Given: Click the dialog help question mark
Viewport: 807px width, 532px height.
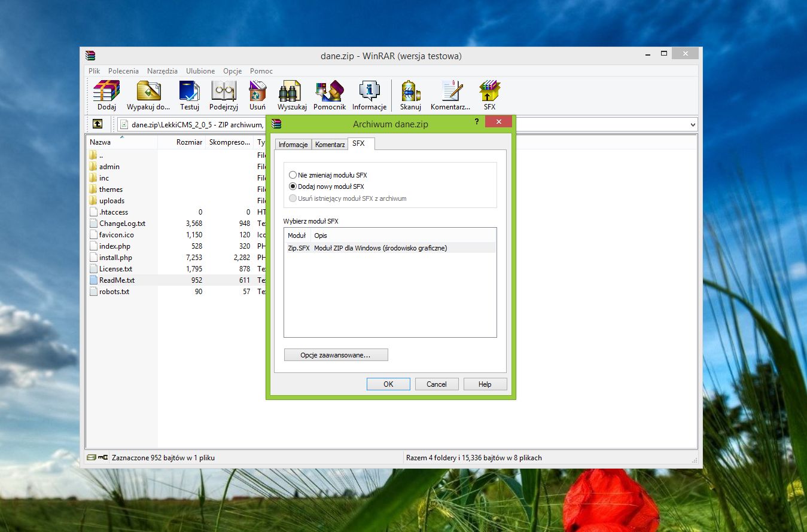Looking at the screenshot, I should (x=477, y=121).
